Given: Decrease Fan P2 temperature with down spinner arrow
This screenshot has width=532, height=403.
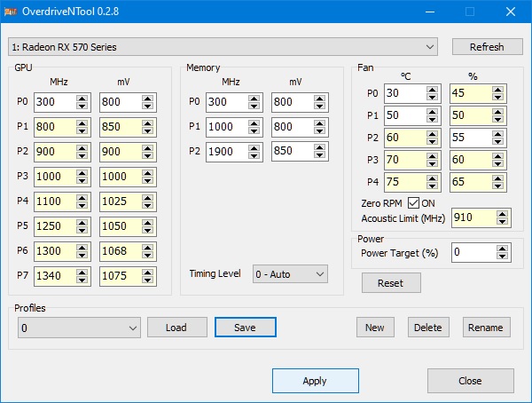Looking at the screenshot, I should tap(433, 141).
